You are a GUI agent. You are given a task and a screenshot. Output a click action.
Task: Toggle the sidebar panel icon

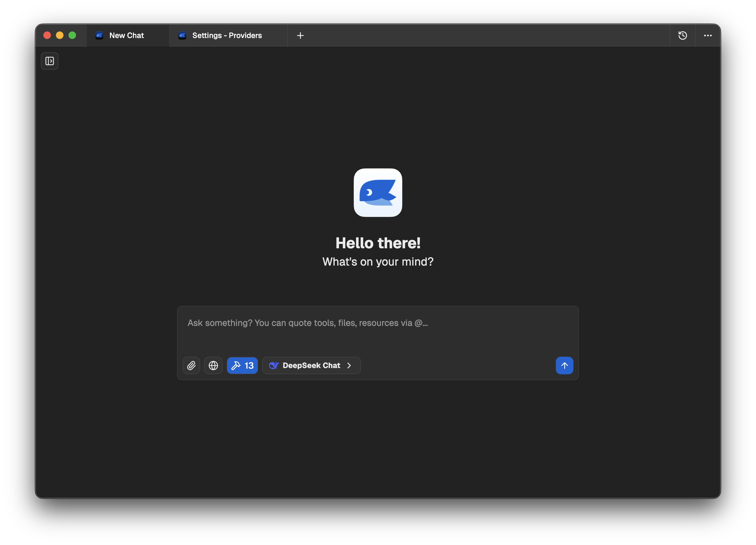coord(50,61)
